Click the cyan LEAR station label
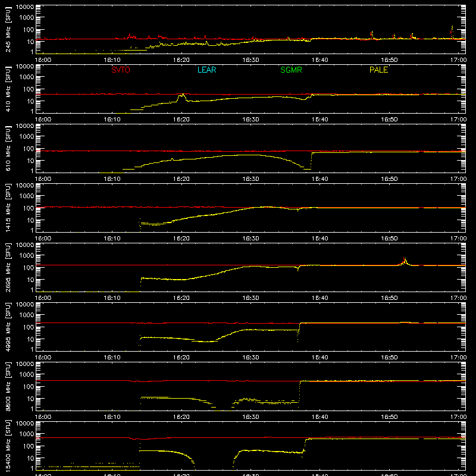Viewport: 476px width, 476px height. click(206, 70)
